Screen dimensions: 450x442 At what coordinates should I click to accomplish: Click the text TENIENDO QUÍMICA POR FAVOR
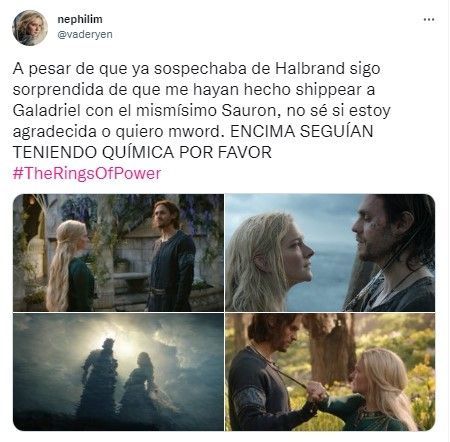pos(142,152)
